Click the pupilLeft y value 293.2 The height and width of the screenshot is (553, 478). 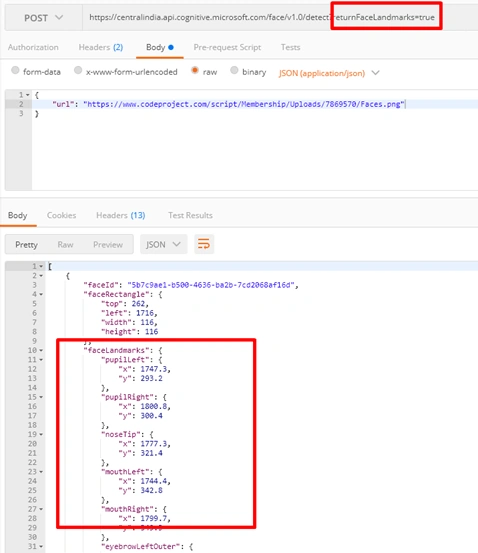click(x=151, y=378)
